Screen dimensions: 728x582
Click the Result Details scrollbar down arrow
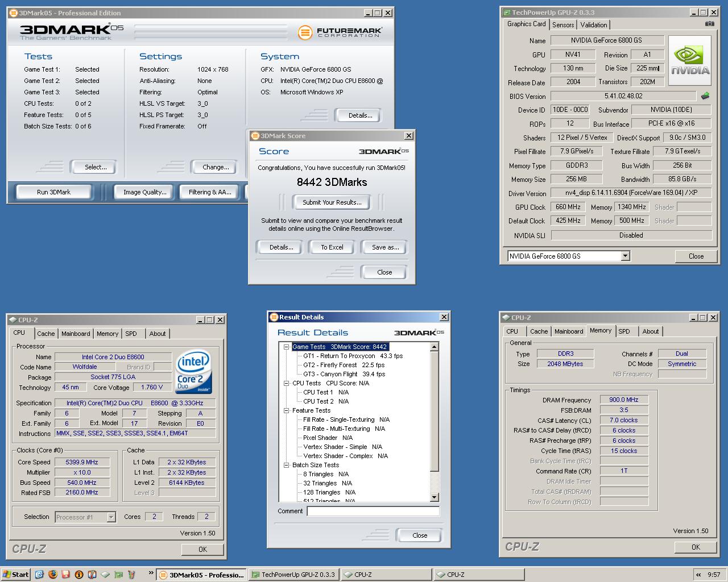tap(435, 497)
